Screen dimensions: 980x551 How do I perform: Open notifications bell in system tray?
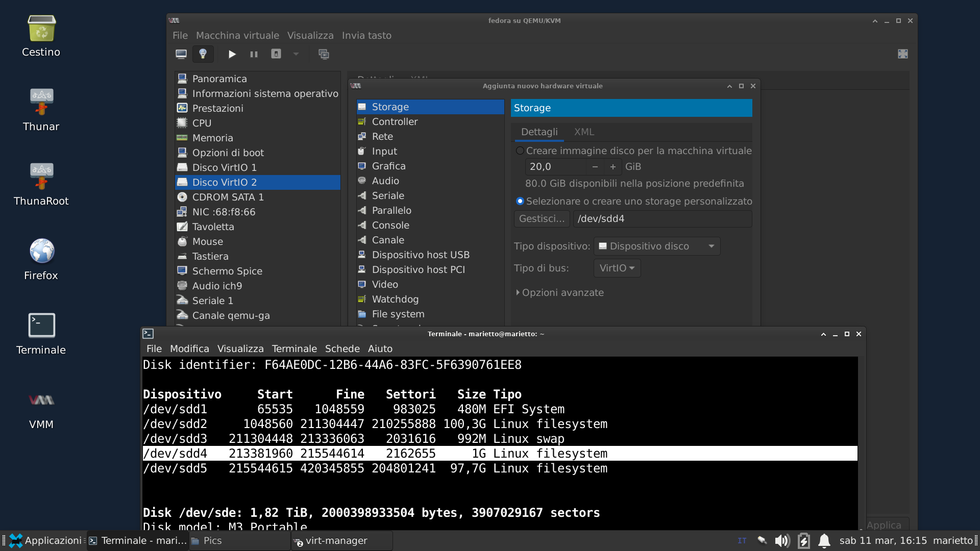824,541
